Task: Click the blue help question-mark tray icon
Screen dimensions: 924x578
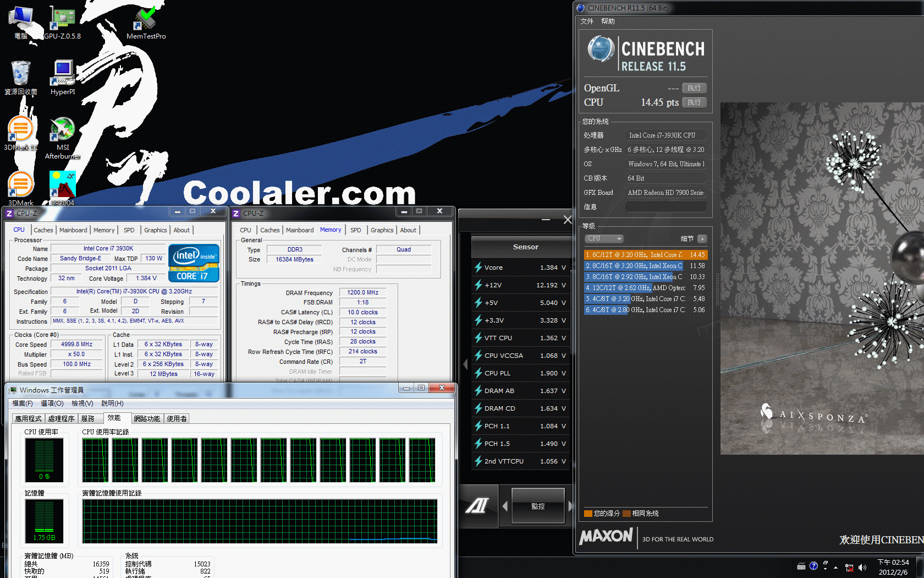Action: point(813,566)
